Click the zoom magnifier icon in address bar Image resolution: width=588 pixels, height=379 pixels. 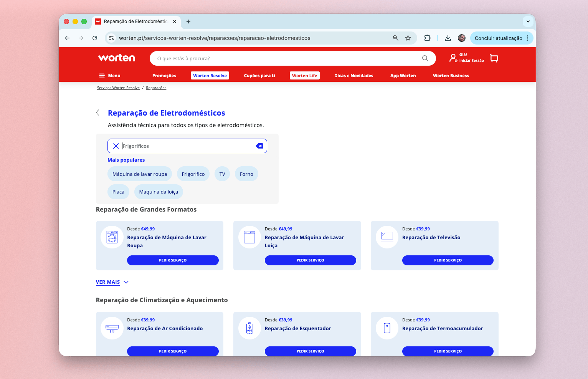(395, 38)
